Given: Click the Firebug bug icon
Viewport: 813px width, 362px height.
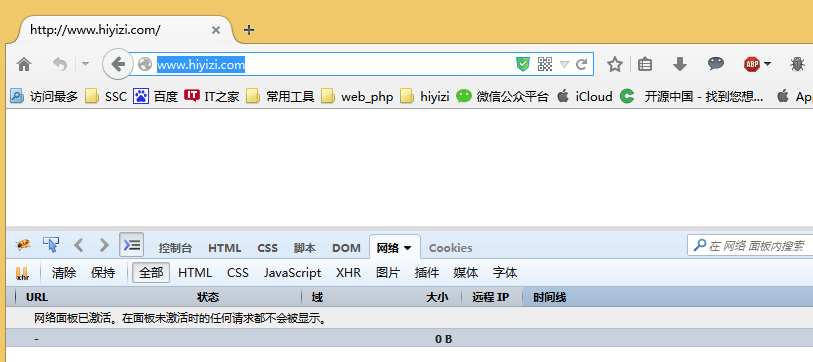Looking at the screenshot, I should pos(23,244).
